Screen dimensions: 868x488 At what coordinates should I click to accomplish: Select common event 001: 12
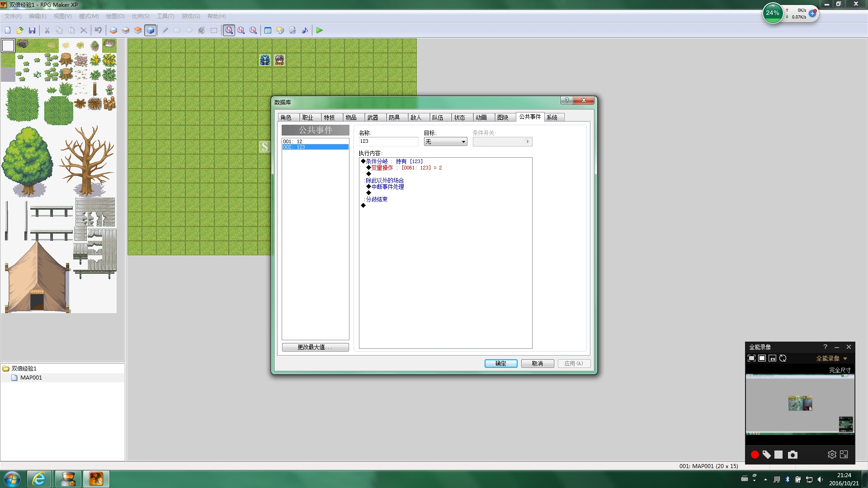tap(316, 141)
